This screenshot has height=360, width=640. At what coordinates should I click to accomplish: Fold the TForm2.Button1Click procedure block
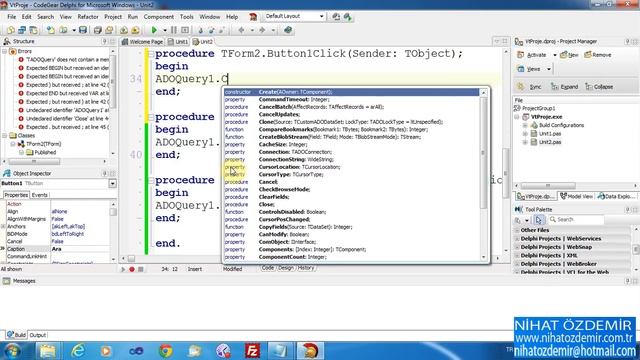151,54
